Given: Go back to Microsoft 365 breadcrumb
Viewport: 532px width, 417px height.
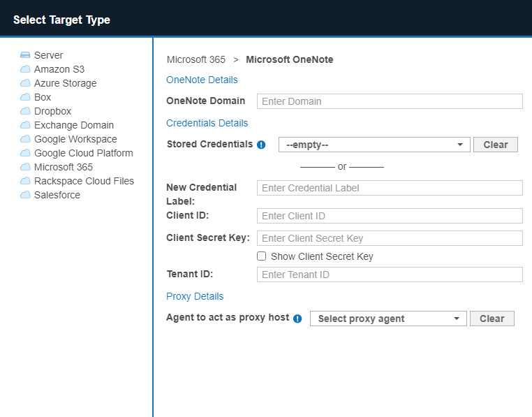Looking at the screenshot, I should click(x=196, y=59).
